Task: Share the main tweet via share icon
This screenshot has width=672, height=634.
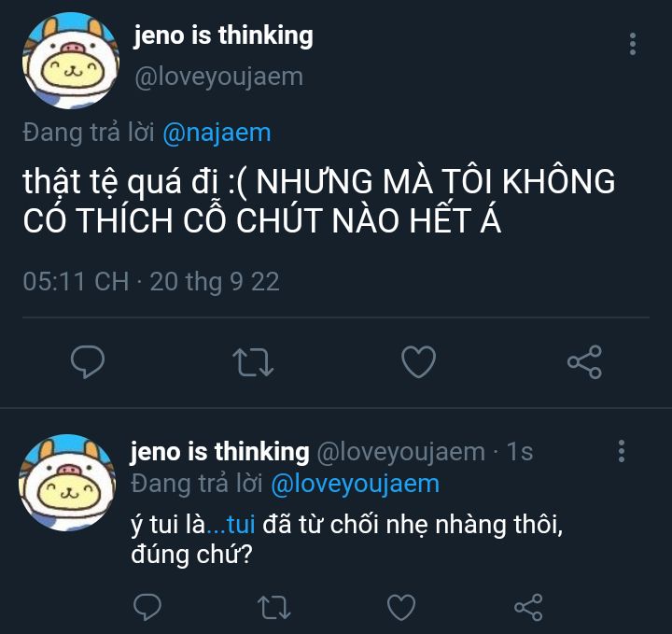Action: [x=584, y=362]
